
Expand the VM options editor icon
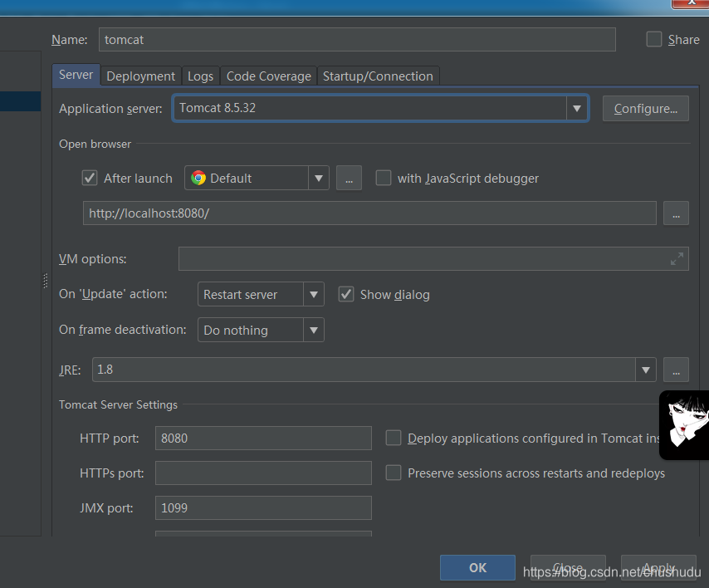pyautogui.click(x=677, y=259)
